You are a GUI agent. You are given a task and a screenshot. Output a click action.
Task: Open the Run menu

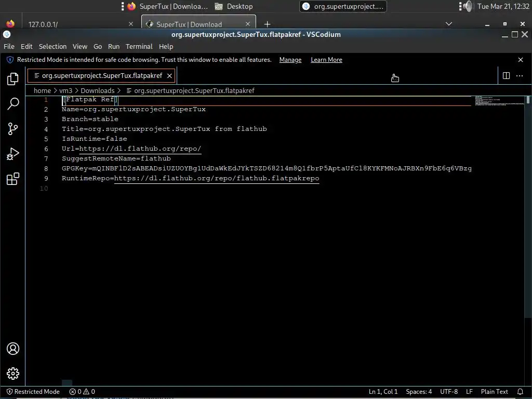pyautogui.click(x=114, y=46)
